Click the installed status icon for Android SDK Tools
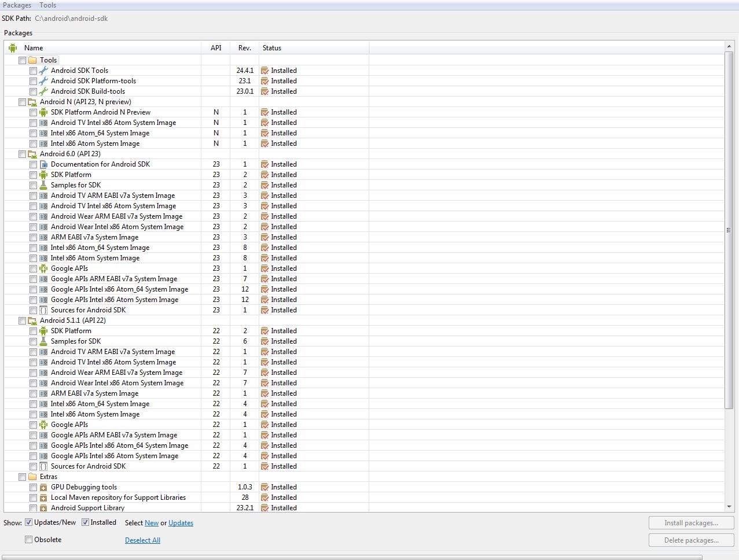This screenshot has height=560, width=739. [x=265, y=71]
